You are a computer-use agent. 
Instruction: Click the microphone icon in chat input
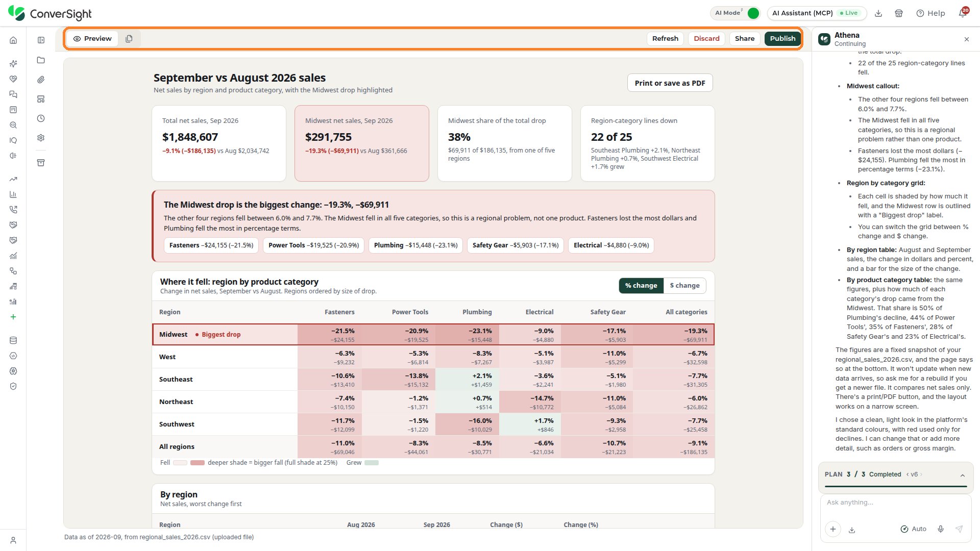pyautogui.click(x=941, y=529)
